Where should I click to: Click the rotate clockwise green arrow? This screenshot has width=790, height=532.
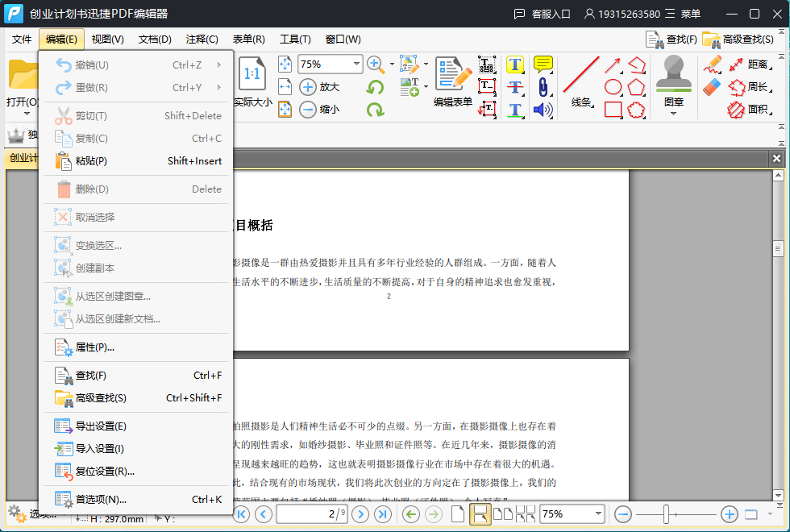coord(375,110)
